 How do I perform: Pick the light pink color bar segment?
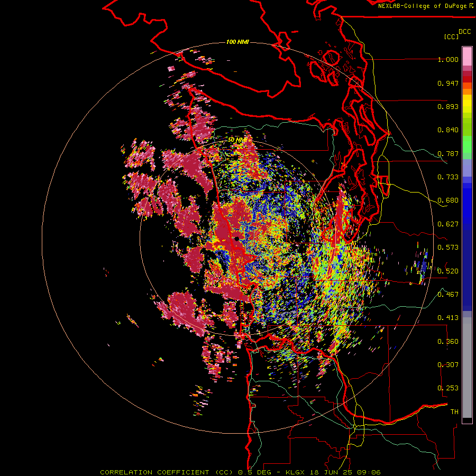coord(467,57)
